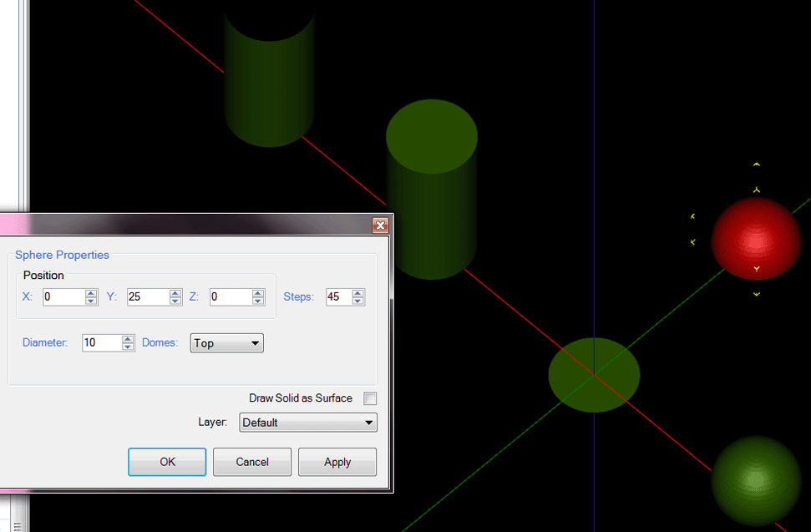The image size is (811, 532).
Task: Click the Steps label text
Action: coord(298,296)
